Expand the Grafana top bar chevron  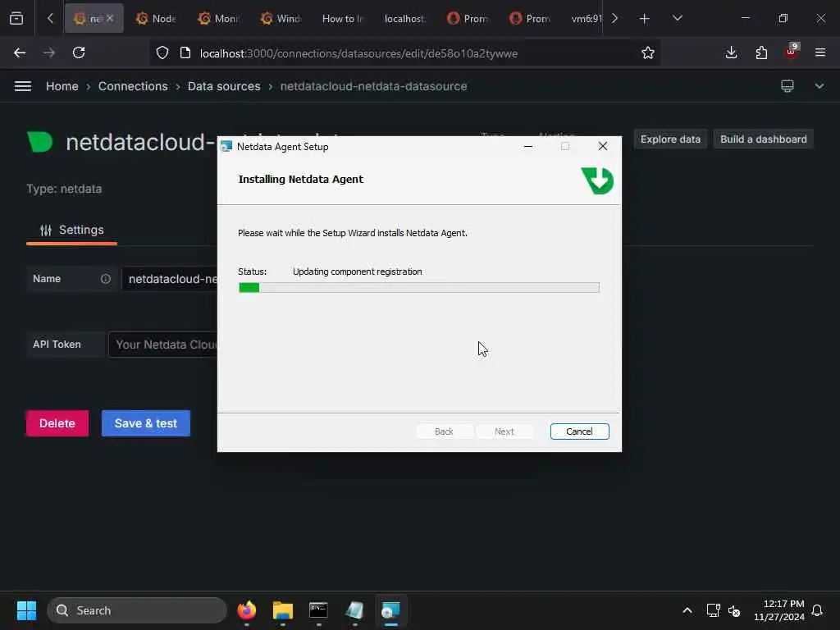pyautogui.click(x=819, y=86)
